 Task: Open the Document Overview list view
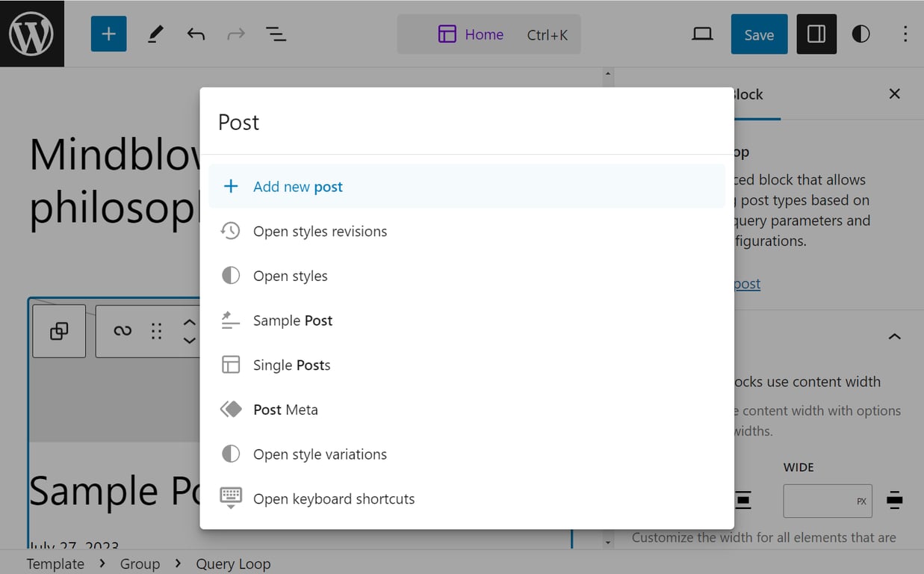click(276, 34)
